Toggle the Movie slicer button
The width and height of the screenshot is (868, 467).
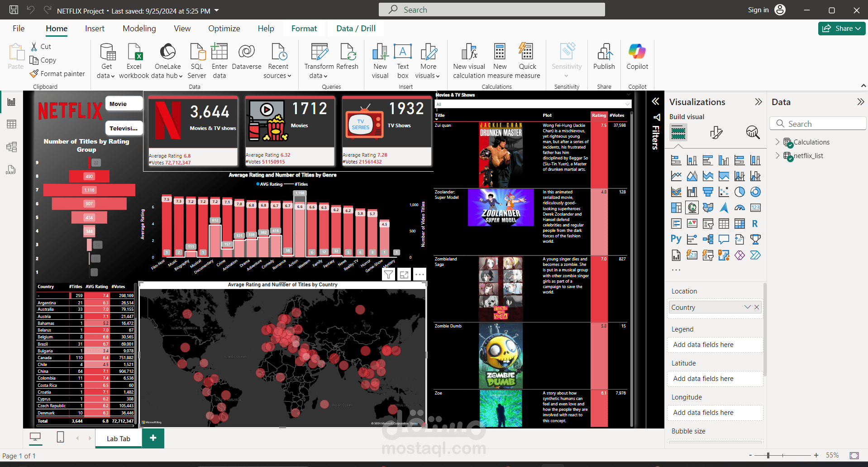point(124,104)
